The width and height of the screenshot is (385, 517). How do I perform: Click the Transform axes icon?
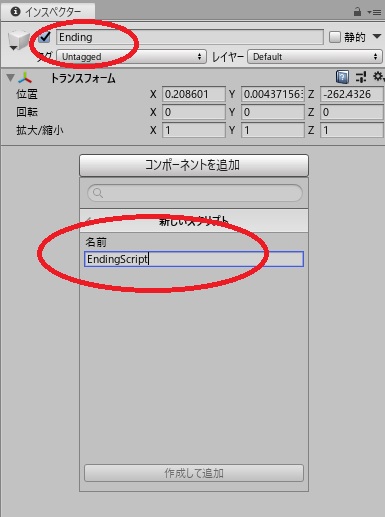[25, 78]
